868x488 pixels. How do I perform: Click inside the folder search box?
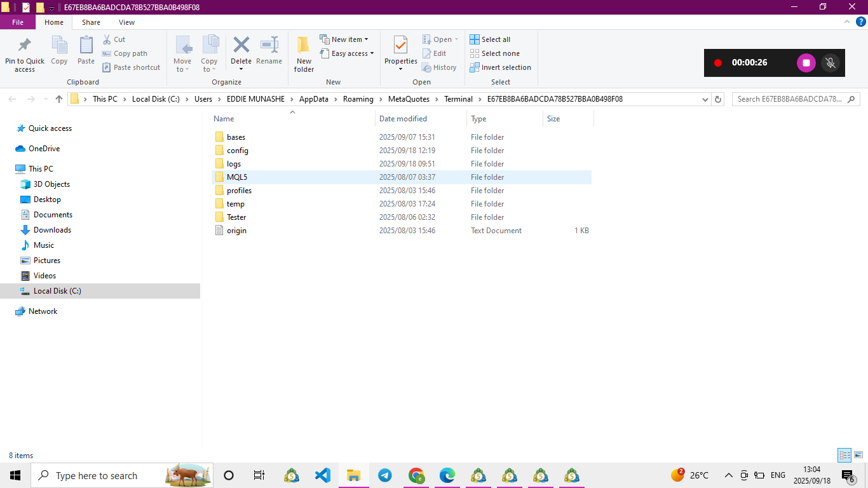[x=796, y=99]
